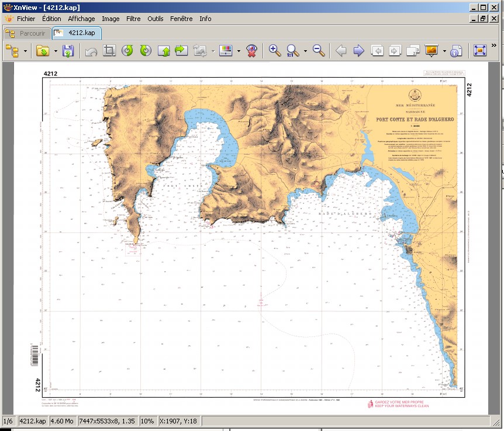
Task: Set zoom to 1:1 magnifier icon
Action: (292, 51)
